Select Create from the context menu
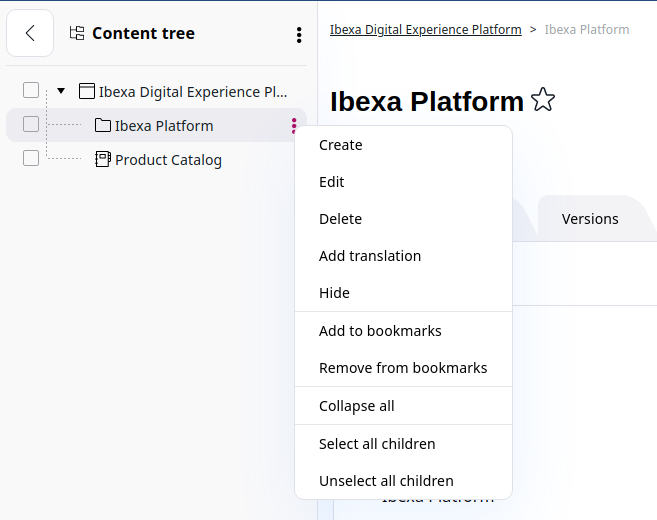 pos(341,145)
